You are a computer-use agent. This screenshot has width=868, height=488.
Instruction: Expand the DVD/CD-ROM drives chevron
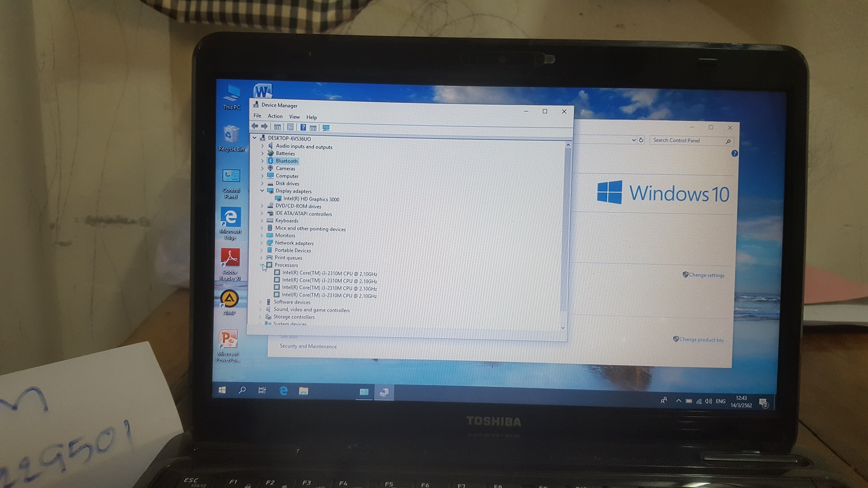click(x=262, y=205)
